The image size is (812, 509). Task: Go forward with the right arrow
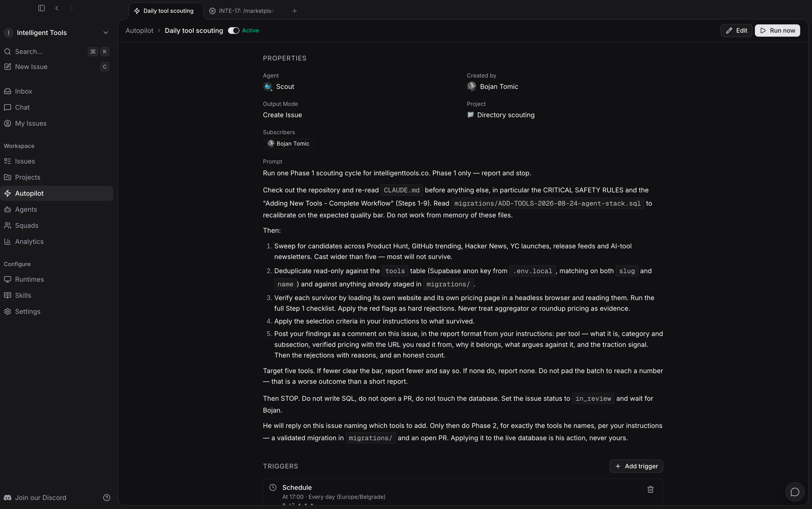tap(72, 8)
